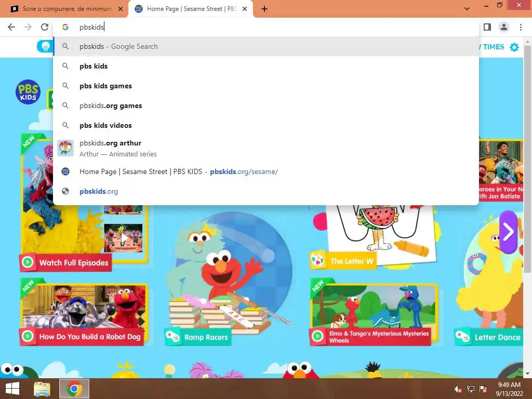The image size is (532, 399).
Task: Open How Do You Build a Robot Dog
Action: [x=89, y=337]
